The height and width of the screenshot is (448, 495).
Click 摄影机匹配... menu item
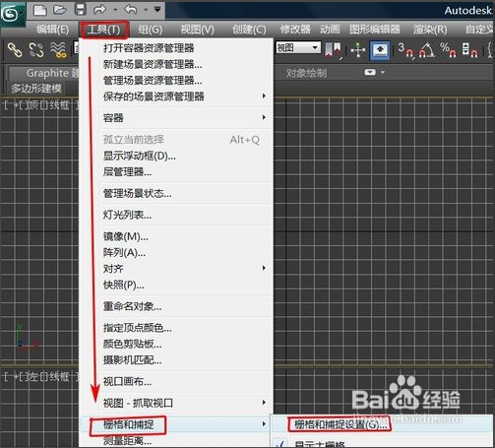coord(176,360)
